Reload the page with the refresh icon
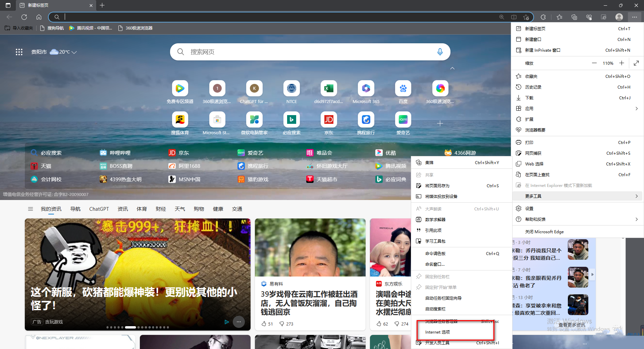The image size is (644, 349). 24,17
